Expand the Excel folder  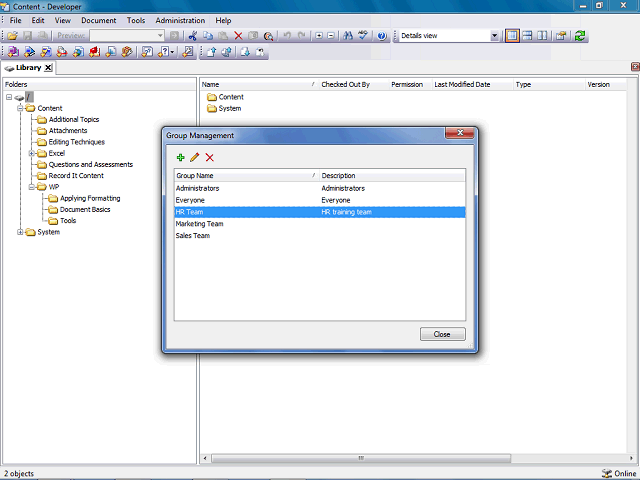[x=31, y=153]
